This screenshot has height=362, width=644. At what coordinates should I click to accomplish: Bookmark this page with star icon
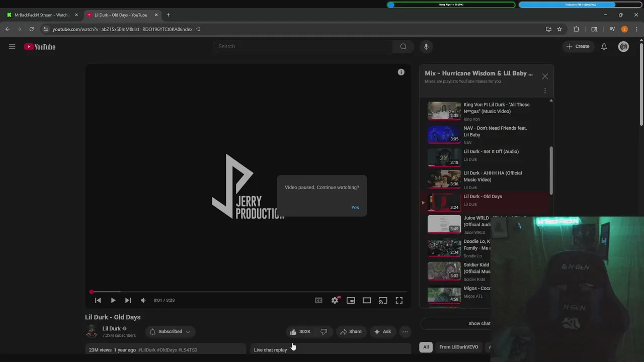559,29
